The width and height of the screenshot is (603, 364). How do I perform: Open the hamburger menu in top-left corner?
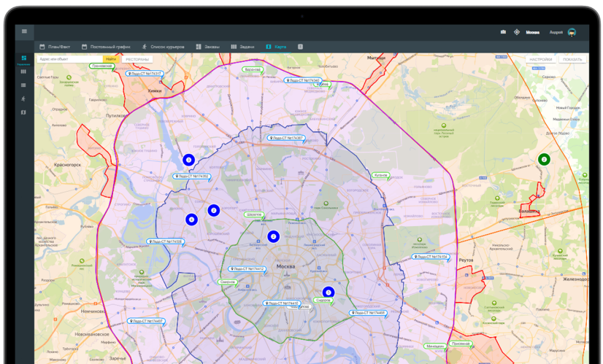pos(24,31)
